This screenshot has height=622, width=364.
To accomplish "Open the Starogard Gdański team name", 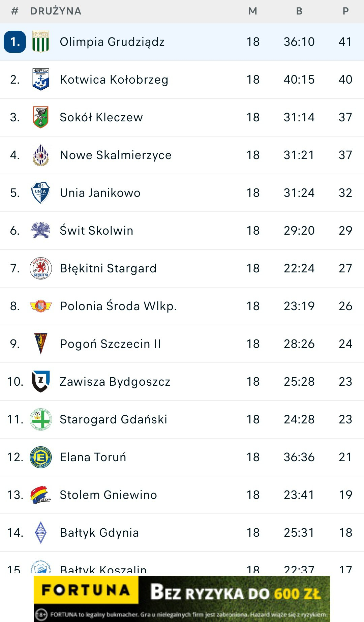I will [113, 419].
